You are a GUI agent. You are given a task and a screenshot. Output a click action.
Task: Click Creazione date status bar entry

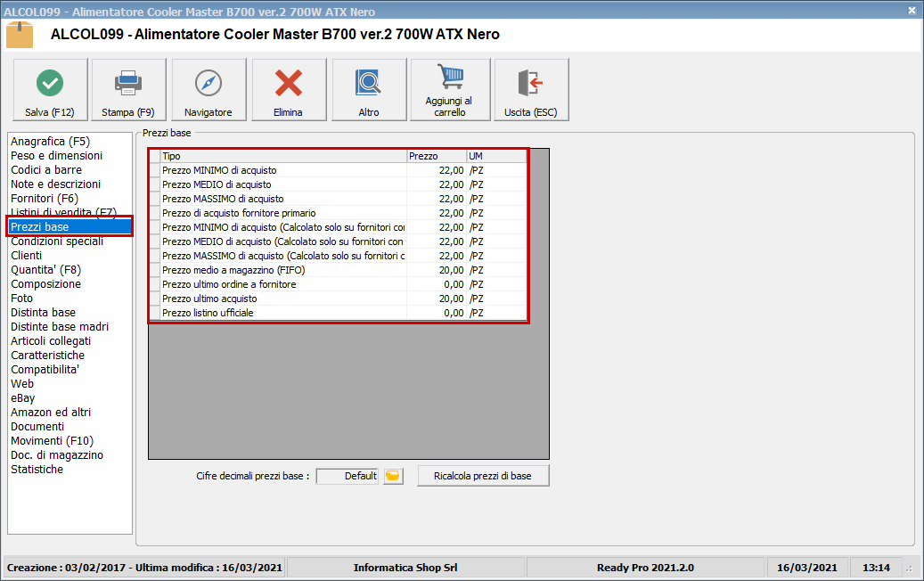click(144, 568)
